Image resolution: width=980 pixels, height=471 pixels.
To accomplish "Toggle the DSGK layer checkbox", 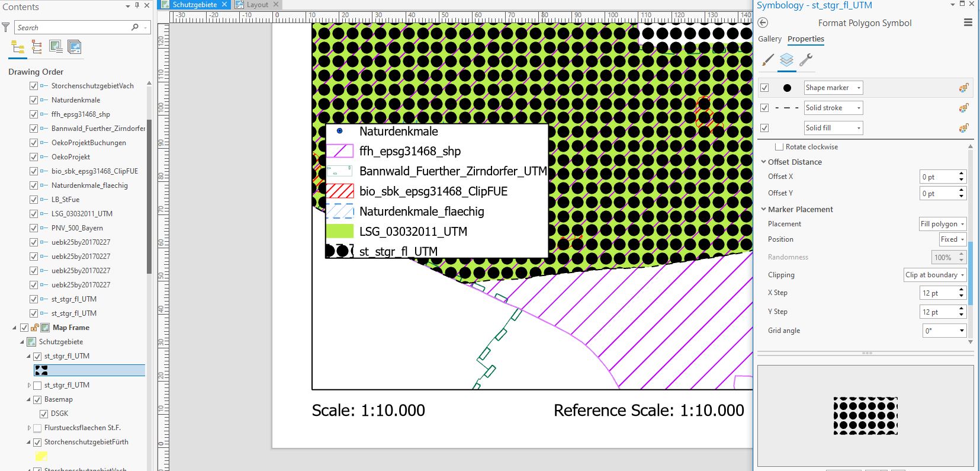I will point(44,414).
